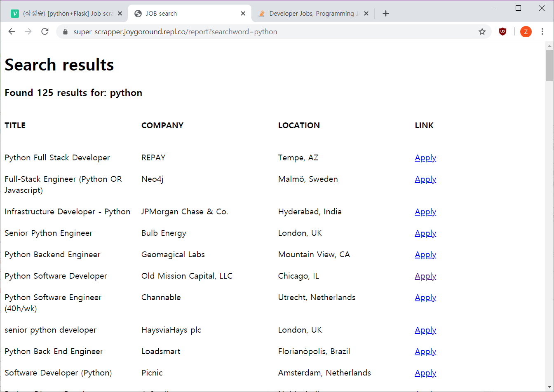The width and height of the screenshot is (554, 392).
Task: Click the 'Neo4j' company cell
Action: [153, 179]
